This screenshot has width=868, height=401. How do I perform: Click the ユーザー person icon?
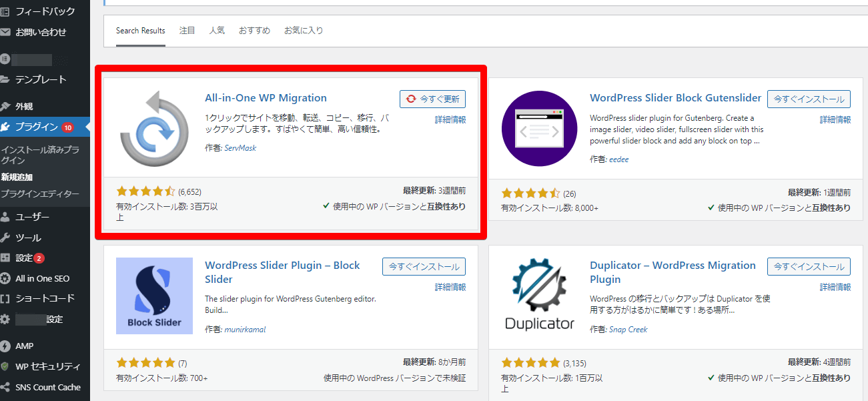(x=5, y=217)
